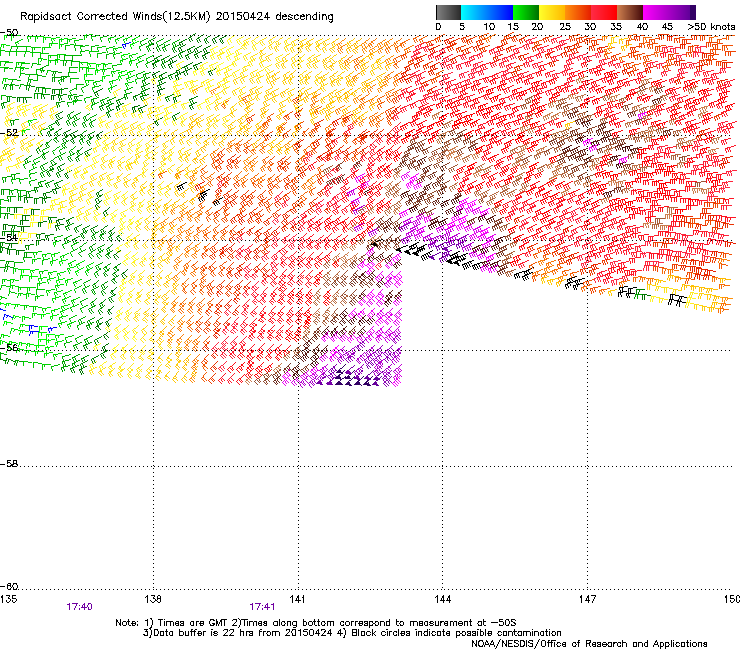This screenshot has height=650, width=740.
Task: Click the 'Rapidscat Corrected Winds(12.5KM)' title text
Action: tap(115, 17)
